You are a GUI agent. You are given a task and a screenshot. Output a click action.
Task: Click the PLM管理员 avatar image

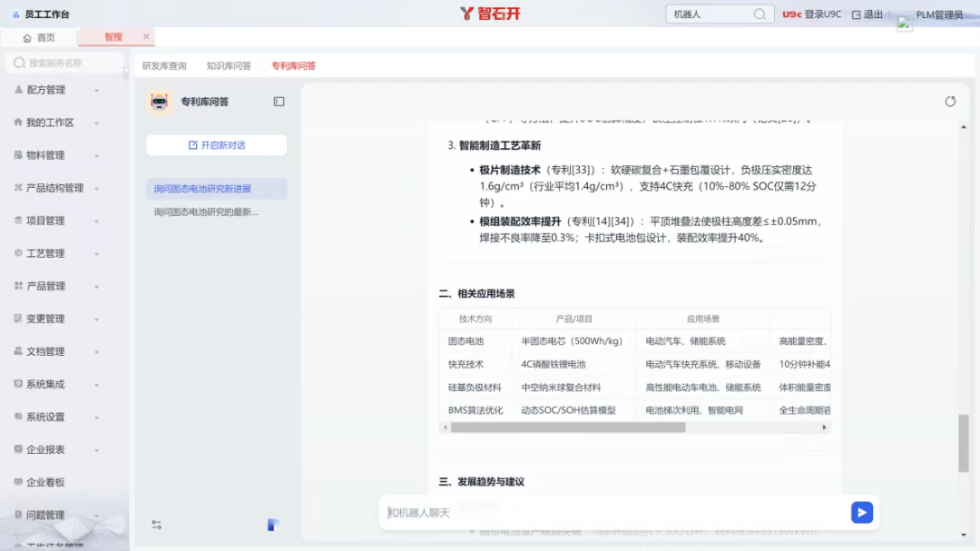point(904,23)
